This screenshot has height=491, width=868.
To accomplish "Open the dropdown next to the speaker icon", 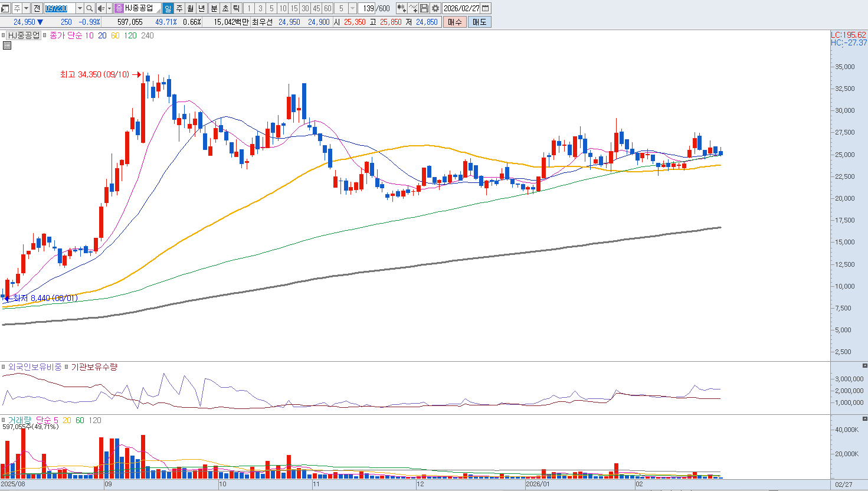I will pyautogui.click(x=109, y=8).
